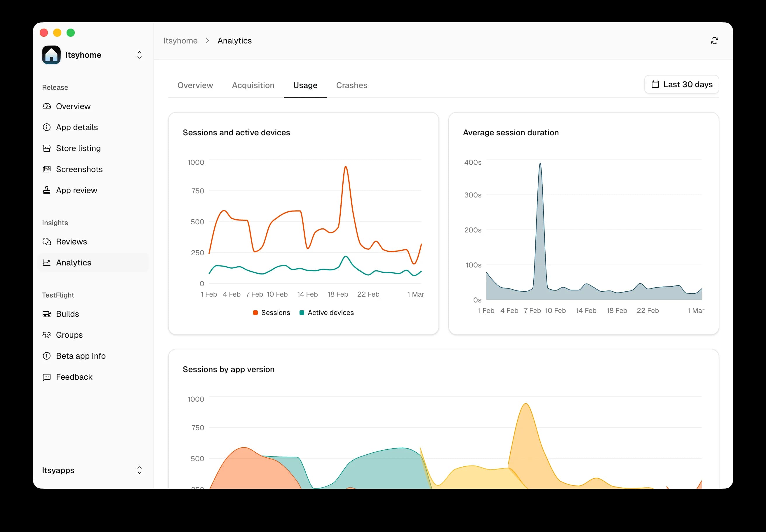The image size is (766, 532).
Task: Open the Last 30 days date range picker
Action: 682,84
